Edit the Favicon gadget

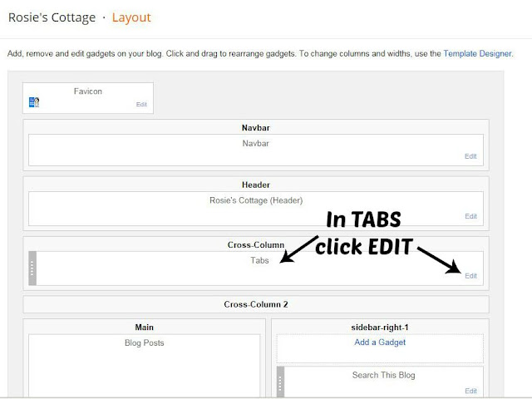click(141, 105)
